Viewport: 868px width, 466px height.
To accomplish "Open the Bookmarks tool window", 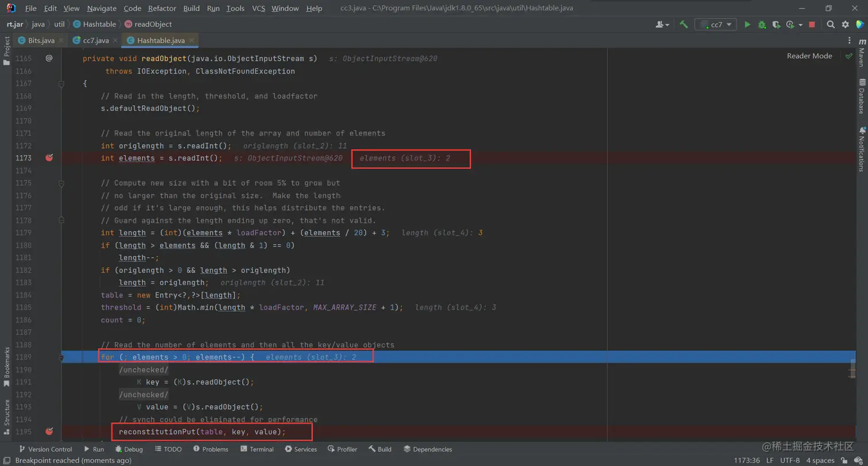I will (x=6, y=367).
